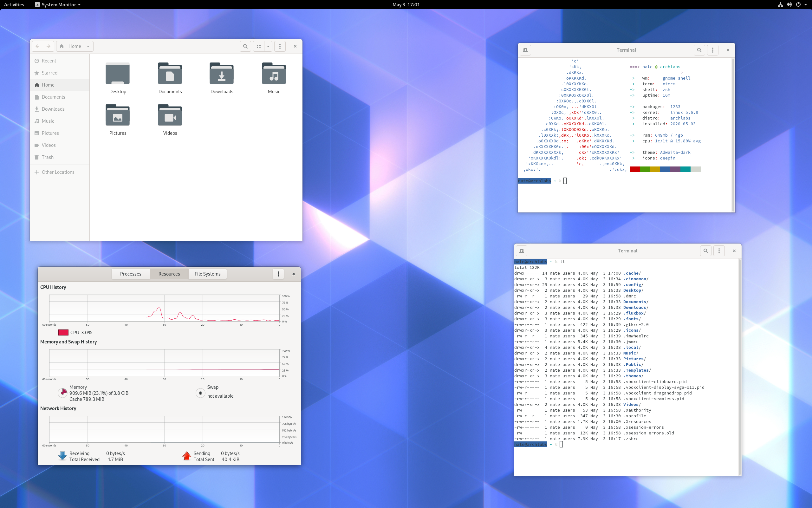Screen dimensions: 812x508
Task: Click the lower Terminal scrollbar
Action: coord(739,367)
